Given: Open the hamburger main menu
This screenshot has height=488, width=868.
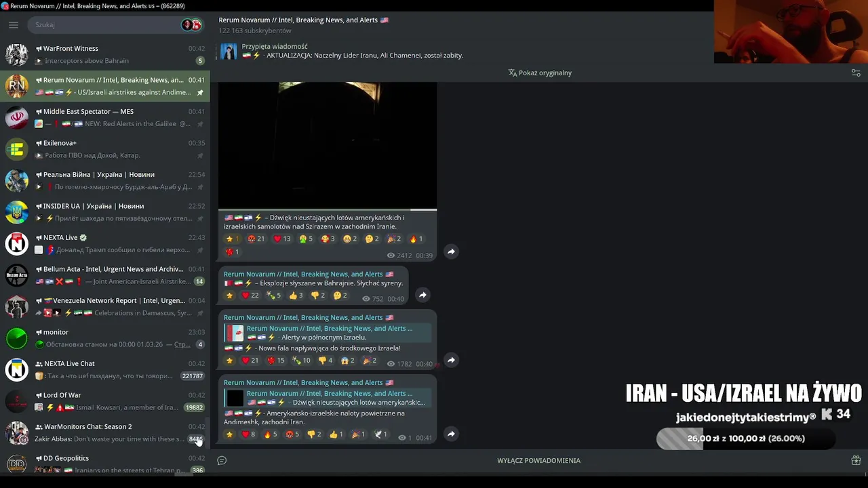Looking at the screenshot, I should coord(14,25).
